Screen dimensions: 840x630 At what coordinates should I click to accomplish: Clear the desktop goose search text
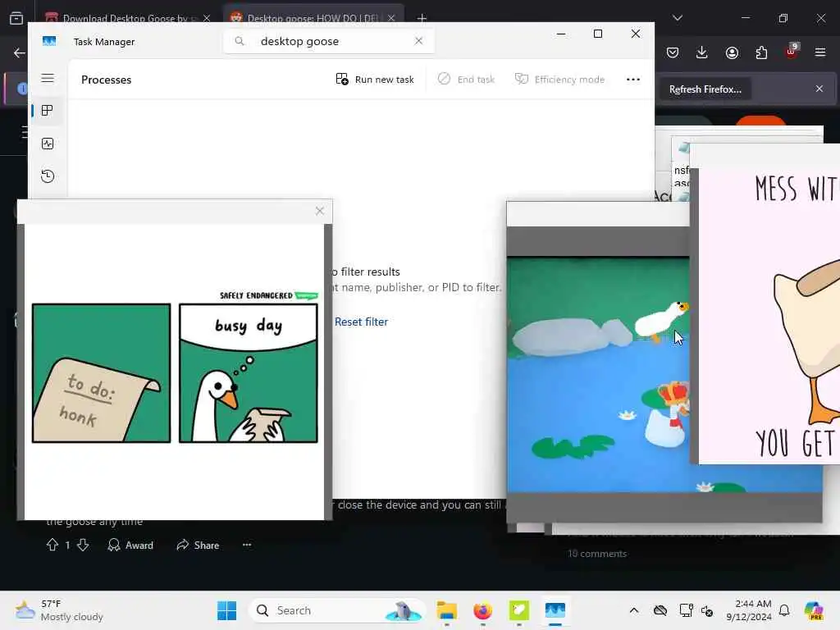(x=418, y=41)
